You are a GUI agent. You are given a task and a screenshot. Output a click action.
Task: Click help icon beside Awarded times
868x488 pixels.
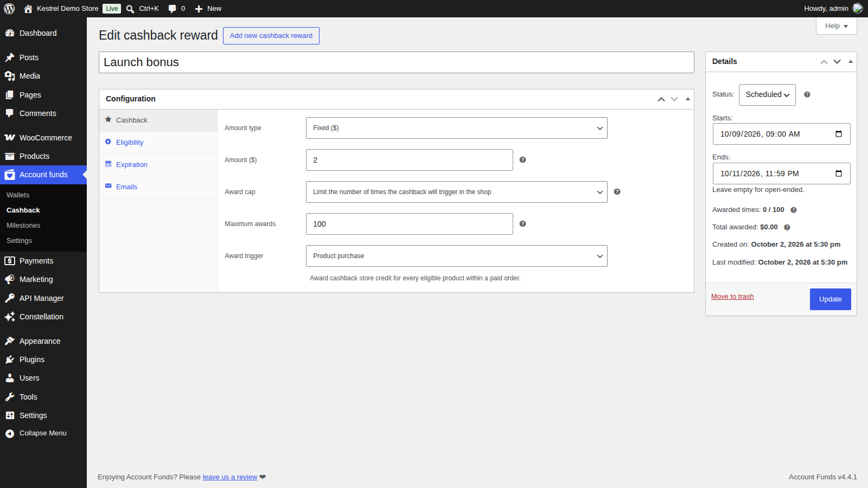[x=794, y=210]
